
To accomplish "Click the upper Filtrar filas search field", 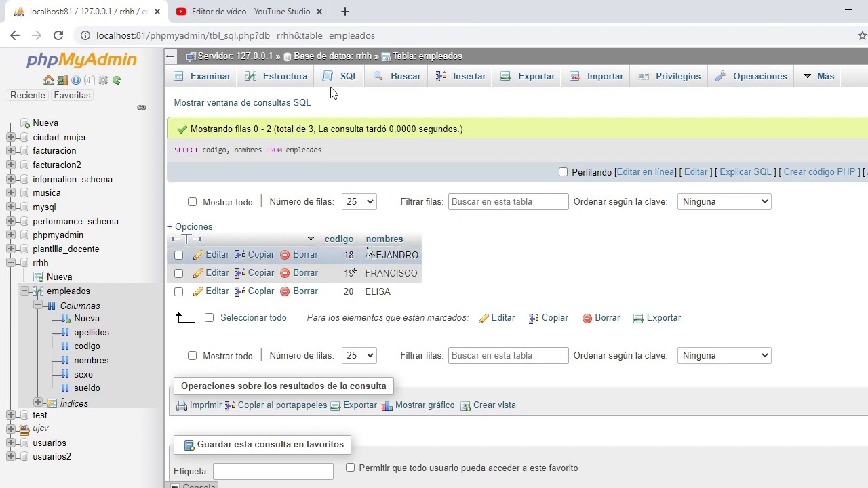I will (508, 201).
